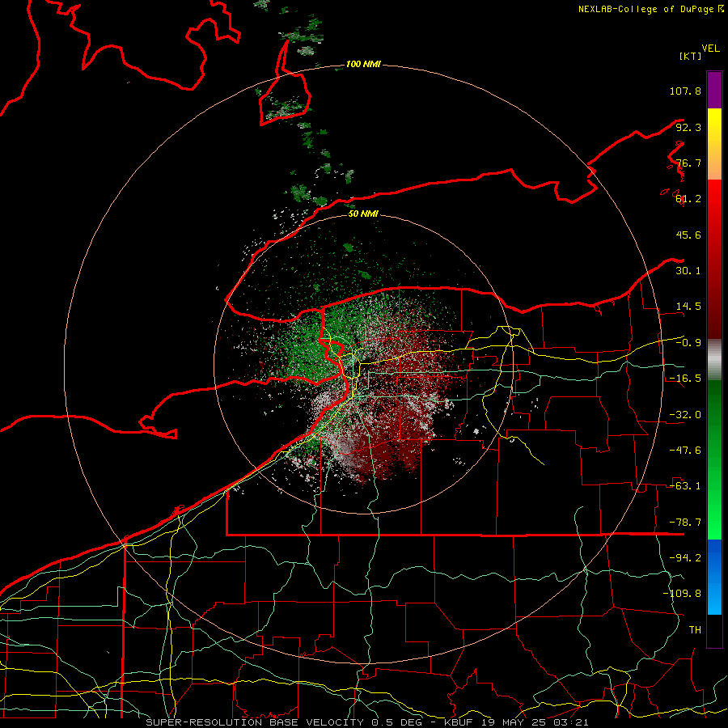Image resolution: width=728 pixels, height=728 pixels.
Task: Click the TH legend label
Action: (x=695, y=629)
